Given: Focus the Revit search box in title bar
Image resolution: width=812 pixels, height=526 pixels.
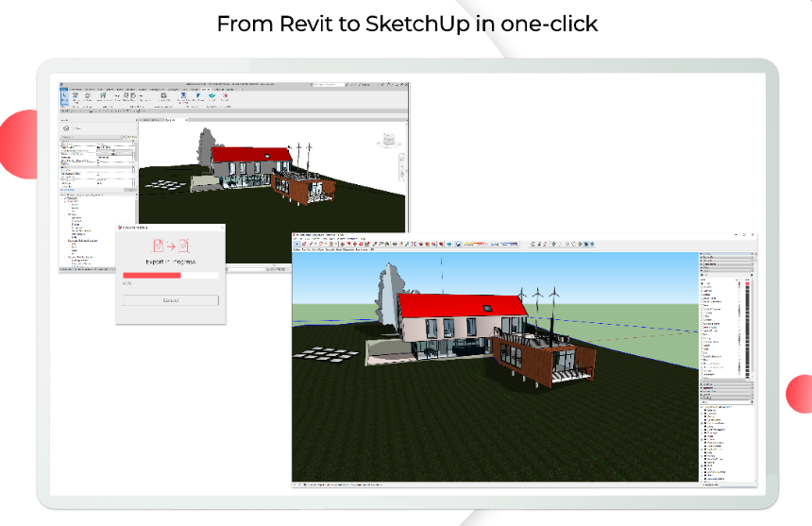Looking at the screenshot, I should (329, 84).
